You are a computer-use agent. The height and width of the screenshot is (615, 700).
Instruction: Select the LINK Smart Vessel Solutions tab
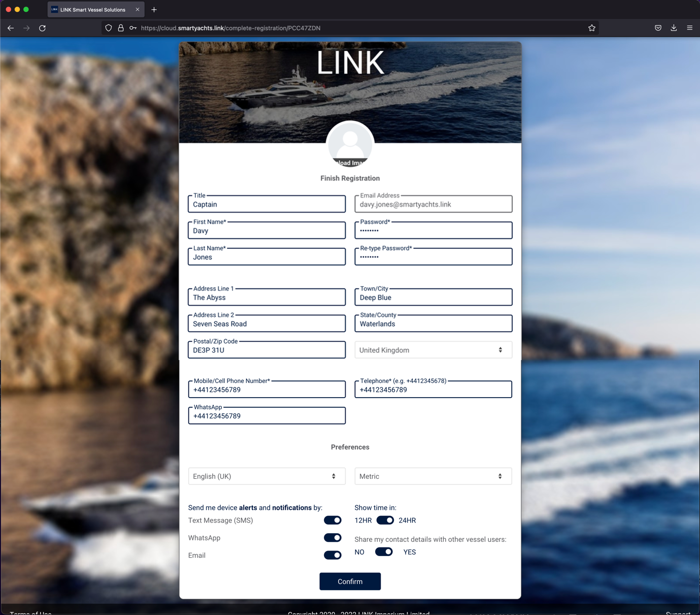[96, 10]
